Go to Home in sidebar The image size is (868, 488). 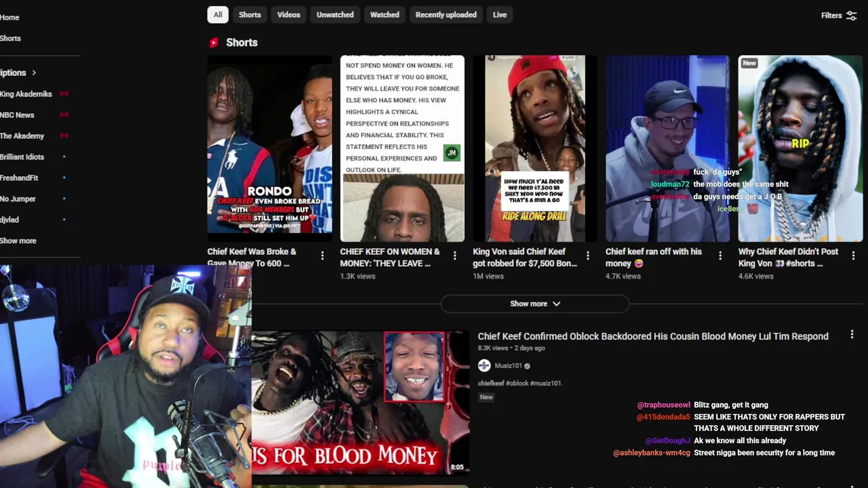pyautogui.click(x=9, y=18)
